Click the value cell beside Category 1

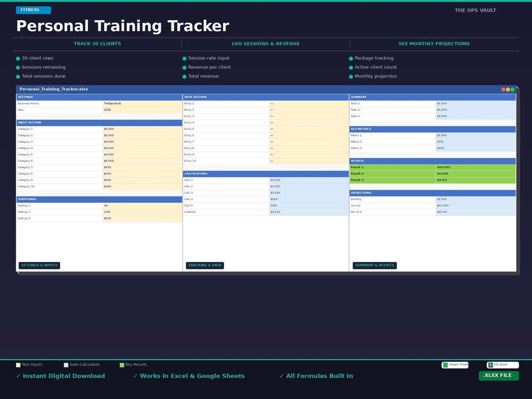(x=142, y=129)
